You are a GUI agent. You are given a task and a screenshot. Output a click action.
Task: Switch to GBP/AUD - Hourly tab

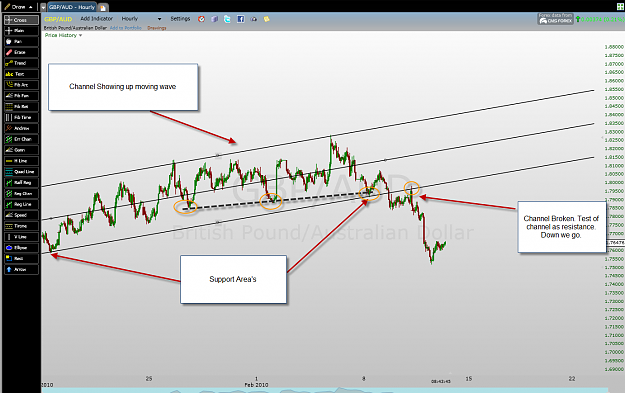pyautogui.click(x=72, y=7)
